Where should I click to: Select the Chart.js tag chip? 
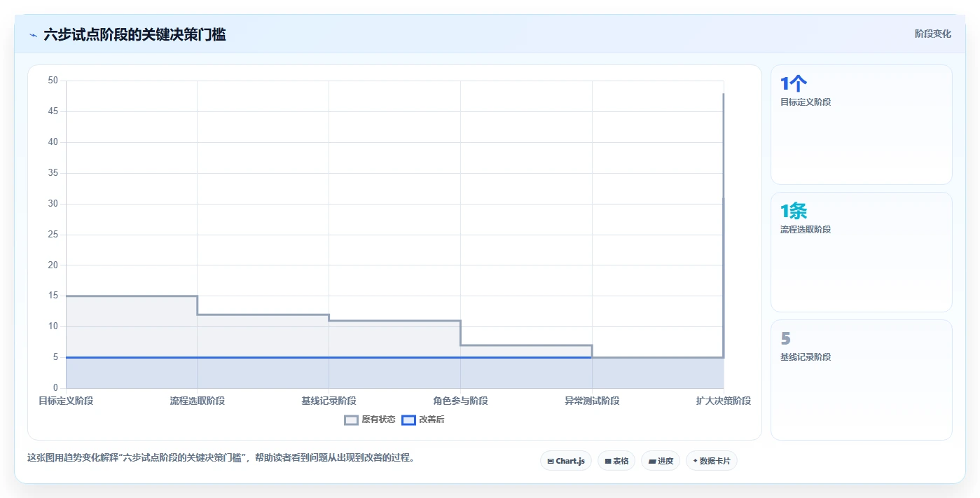coord(566,461)
